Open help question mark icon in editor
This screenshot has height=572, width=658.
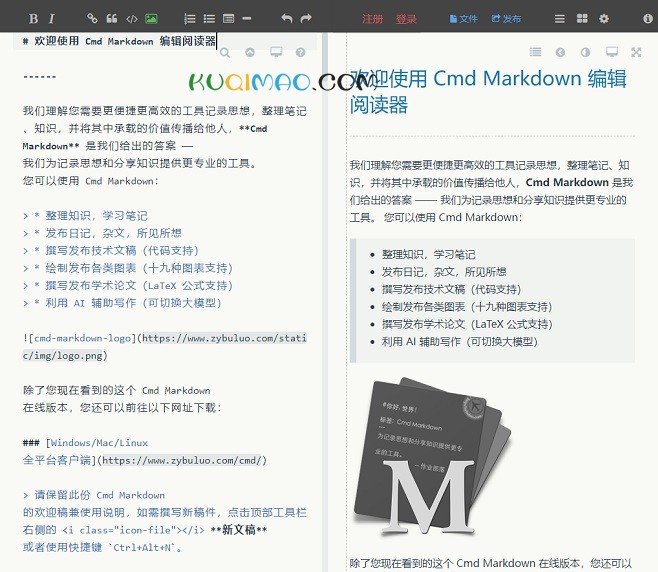300,52
